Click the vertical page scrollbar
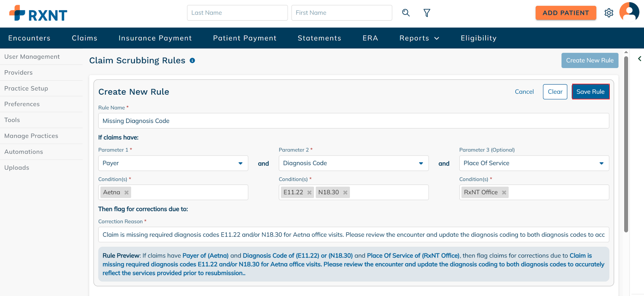 coord(626,145)
